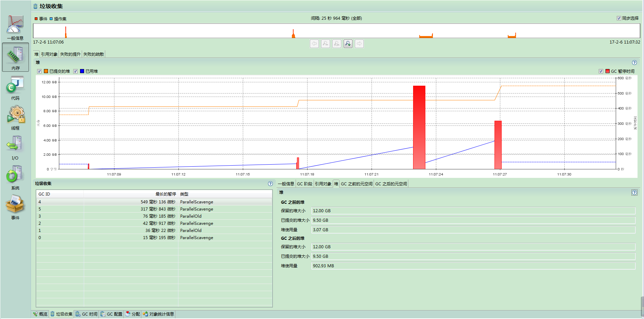Click the orange 已提交的堆 legend swatch
The height and width of the screenshot is (319, 644).
tap(46, 71)
